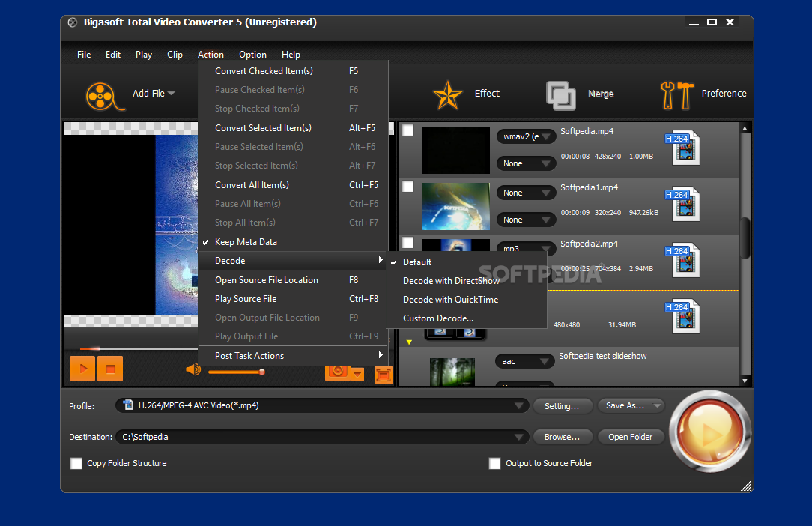This screenshot has height=526, width=812.
Task: Click the fullscreen preview icon
Action: (384, 375)
